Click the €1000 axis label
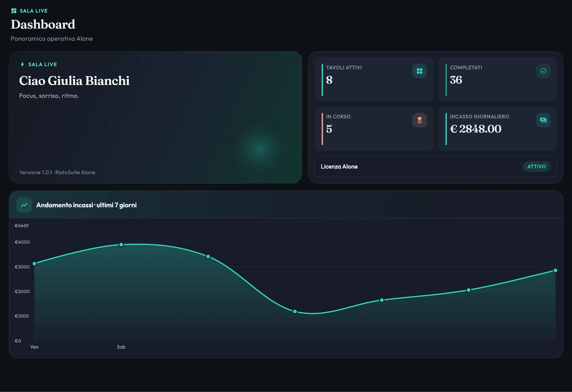The image size is (572, 392). [x=22, y=316]
